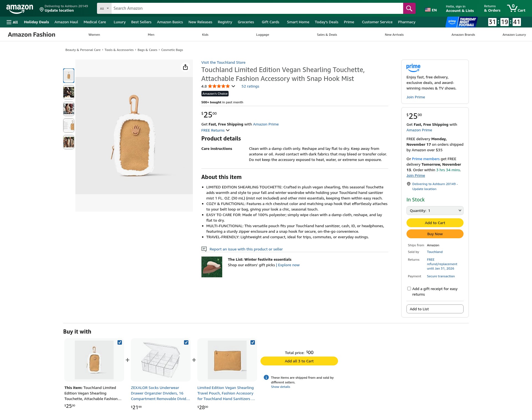Open the Quantity dropdown
This screenshot has width=532, height=420.
click(x=435, y=211)
